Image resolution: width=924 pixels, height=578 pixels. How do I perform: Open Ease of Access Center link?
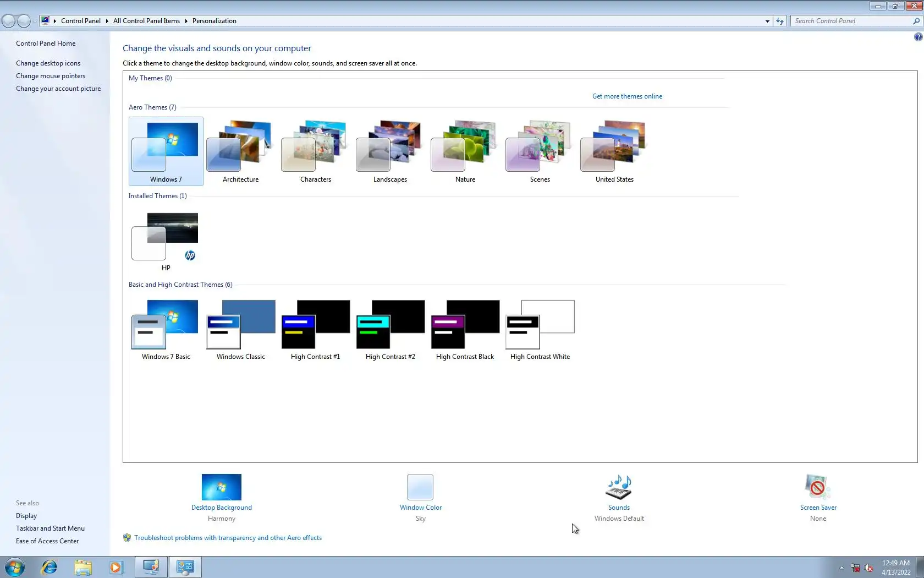(47, 541)
